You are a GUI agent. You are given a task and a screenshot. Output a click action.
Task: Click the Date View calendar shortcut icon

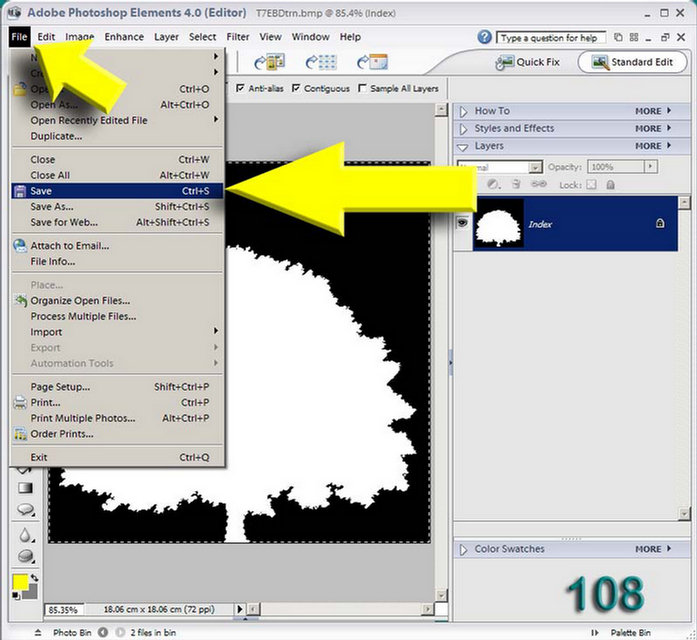373,62
